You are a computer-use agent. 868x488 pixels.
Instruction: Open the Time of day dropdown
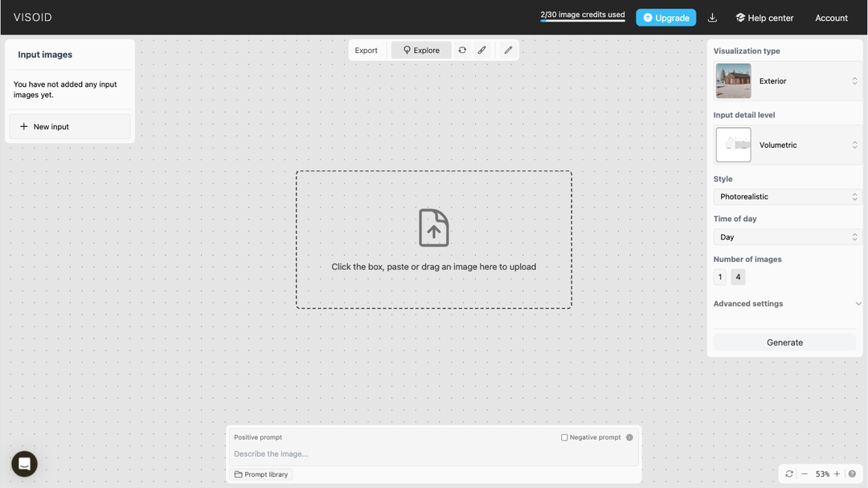tap(786, 236)
